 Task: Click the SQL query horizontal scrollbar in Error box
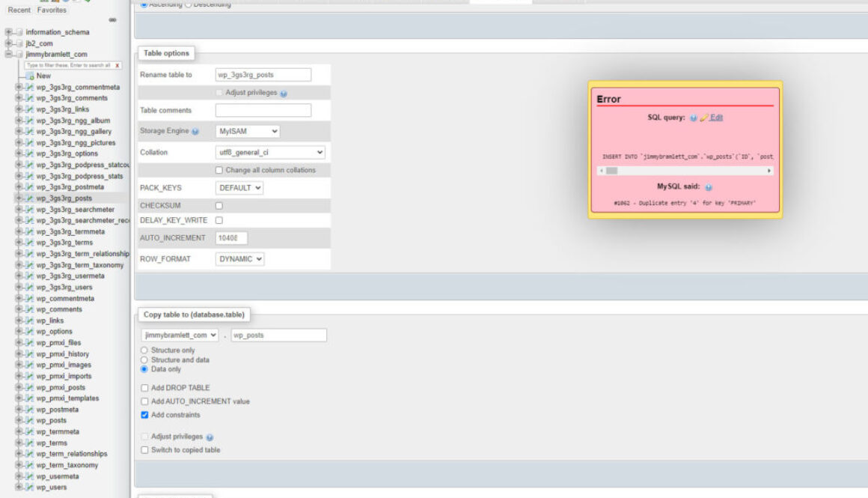[685, 171]
